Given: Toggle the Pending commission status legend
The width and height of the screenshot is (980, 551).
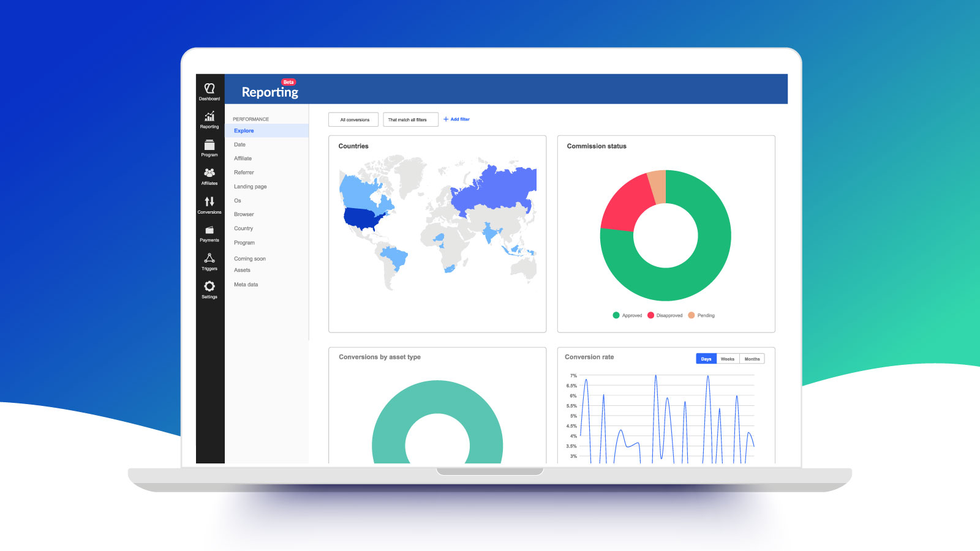Looking at the screenshot, I should [x=701, y=315].
